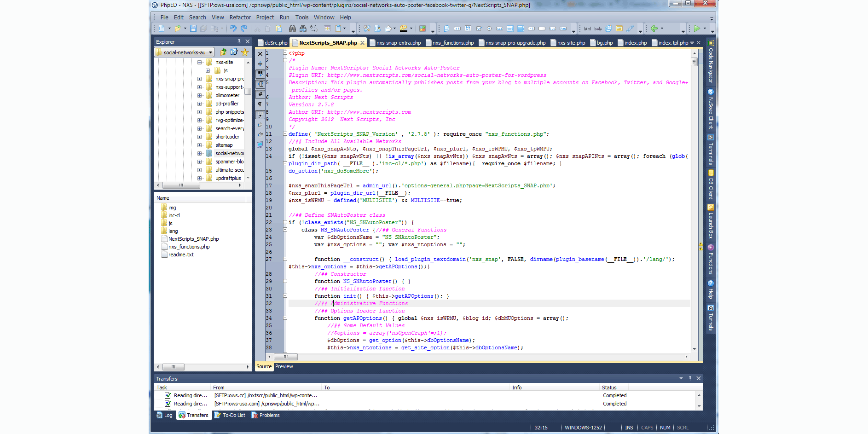
Task: Open the Terminals side panel
Action: tap(711, 150)
